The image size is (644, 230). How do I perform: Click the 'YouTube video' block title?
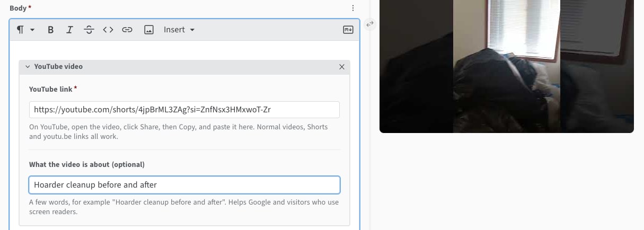pyautogui.click(x=58, y=67)
